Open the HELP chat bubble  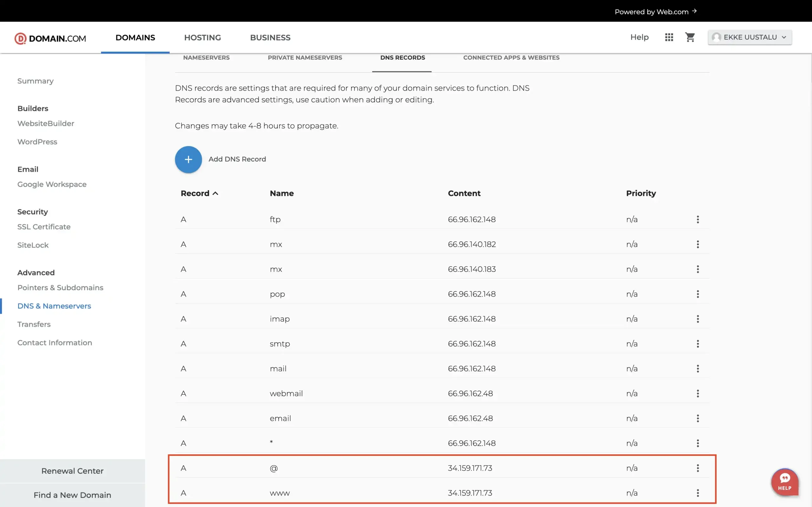(x=784, y=482)
